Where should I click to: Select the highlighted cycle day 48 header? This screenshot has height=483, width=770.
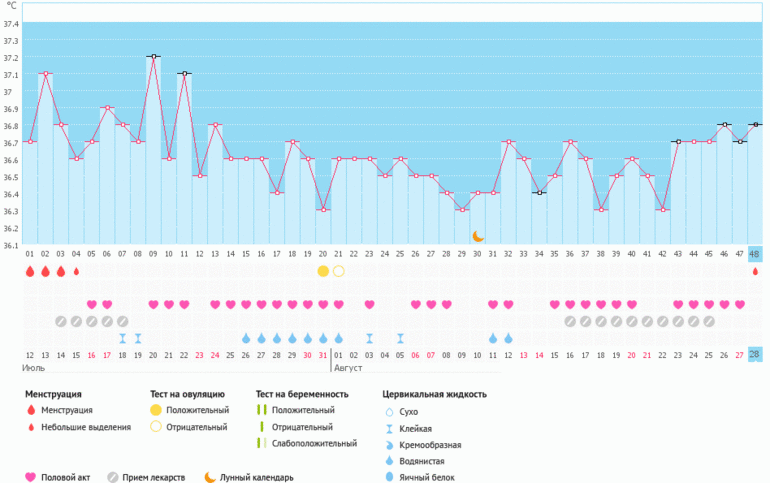(755, 254)
